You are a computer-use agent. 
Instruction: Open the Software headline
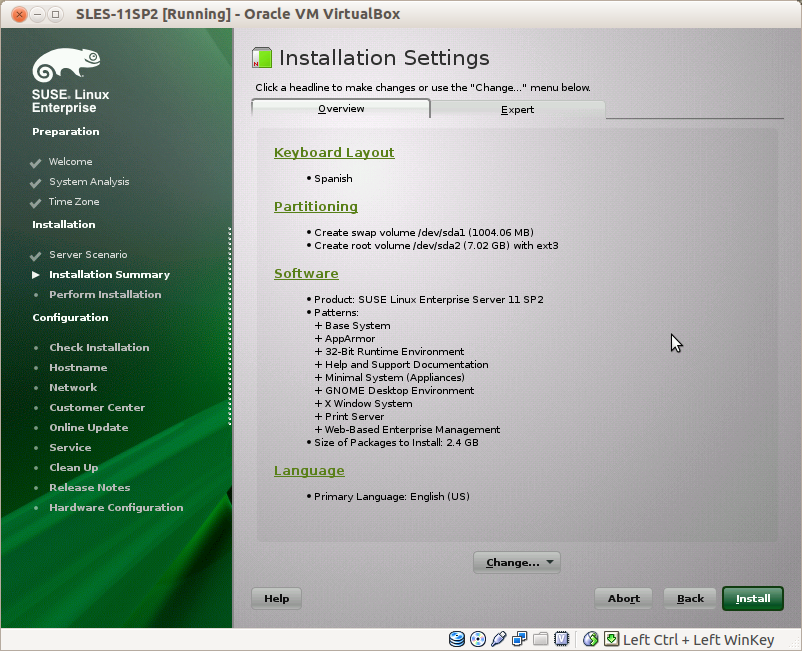[x=306, y=274]
